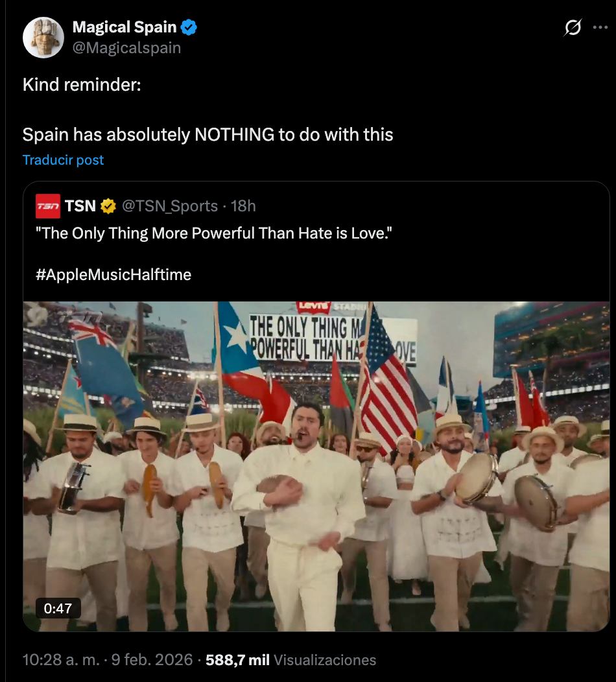
Task: Open the @Magicalspain handle link
Action: click(x=126, y=48)
